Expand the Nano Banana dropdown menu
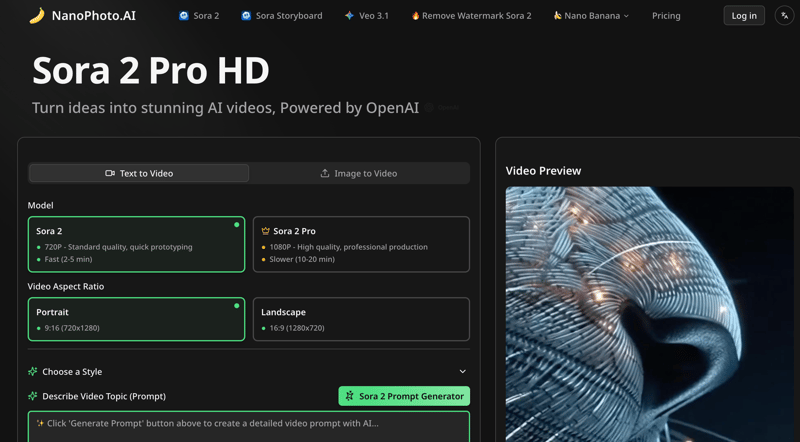The width and height of the screenshot is (800, 442). [591, 16]
